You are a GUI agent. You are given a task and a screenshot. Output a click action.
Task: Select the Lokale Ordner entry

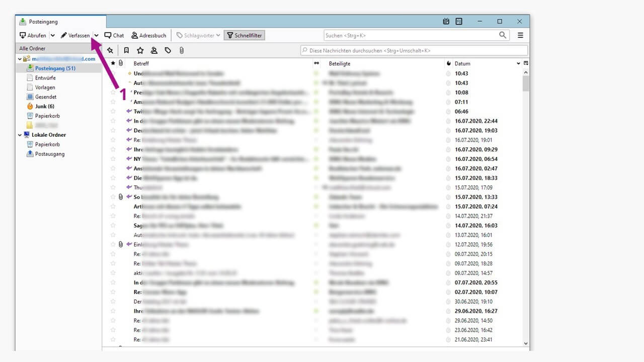click(48, 135)
